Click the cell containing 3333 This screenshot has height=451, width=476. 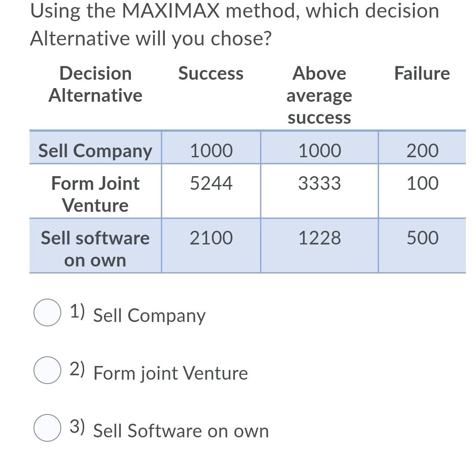click(320, 184)
